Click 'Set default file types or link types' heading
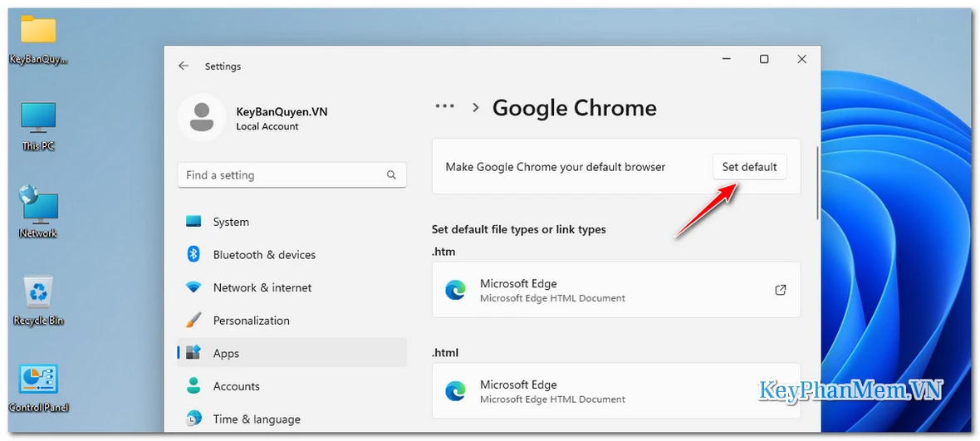Image resolution: width=980 pixels, height=441 pixels. (519, 229)
